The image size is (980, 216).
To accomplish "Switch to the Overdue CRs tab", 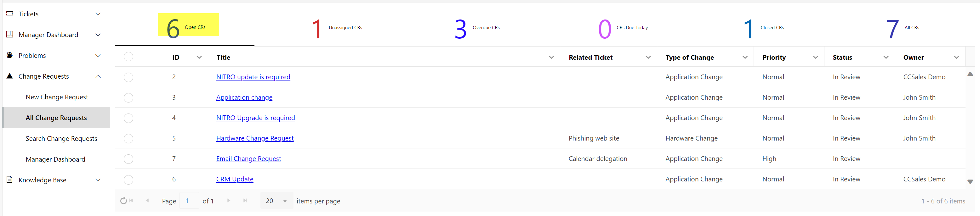I will pos(477,28).
